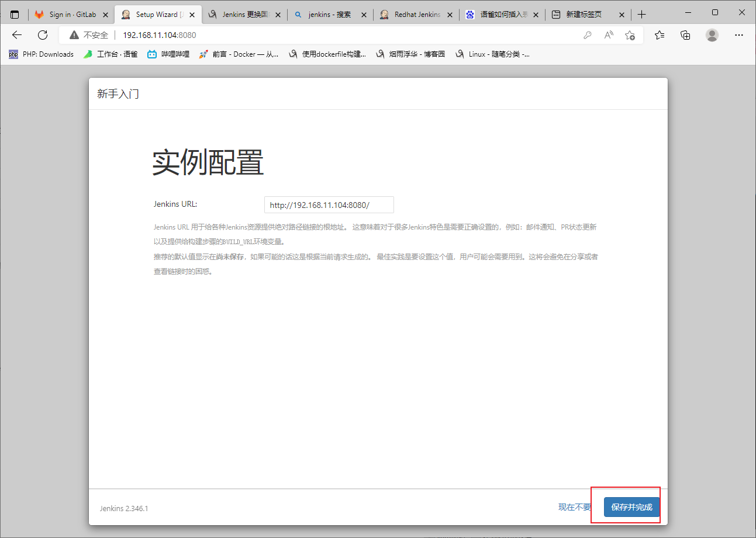Click the Jenkins URL: label
Image resolution: width=756 pixels, height=538 pixels.
click(x=175, y=204)
